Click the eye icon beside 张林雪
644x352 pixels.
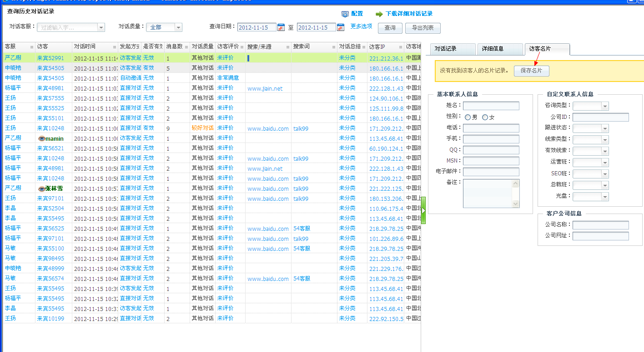(x=42, y=189)
